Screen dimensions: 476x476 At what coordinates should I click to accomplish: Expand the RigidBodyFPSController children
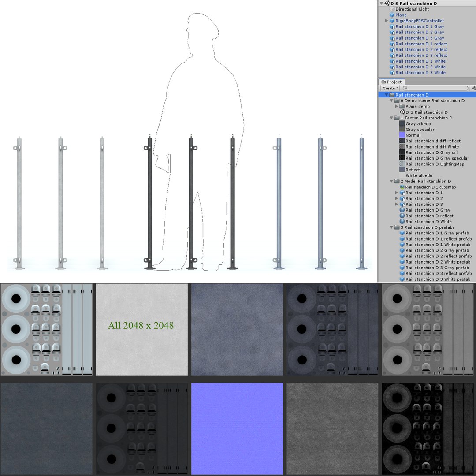point(387,21)
